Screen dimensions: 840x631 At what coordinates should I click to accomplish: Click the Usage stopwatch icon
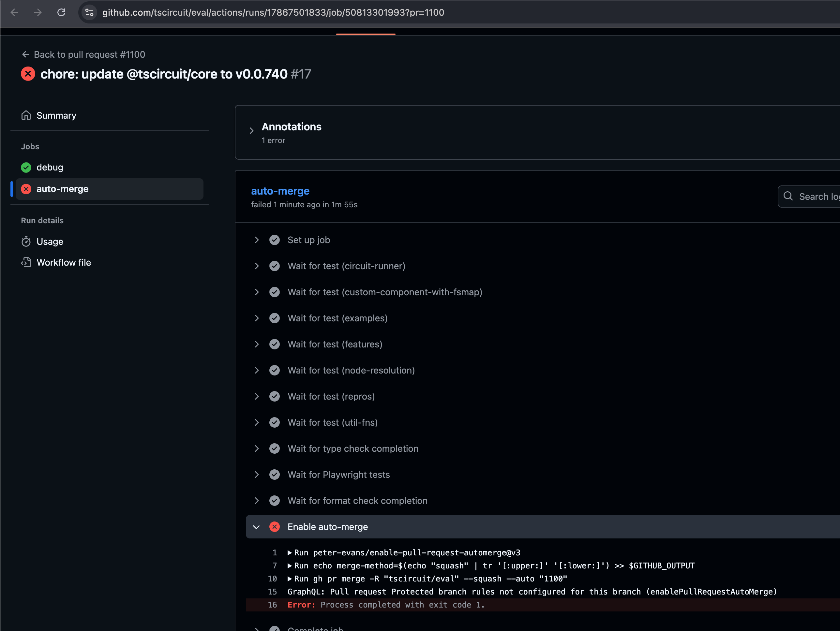point(26,242)
